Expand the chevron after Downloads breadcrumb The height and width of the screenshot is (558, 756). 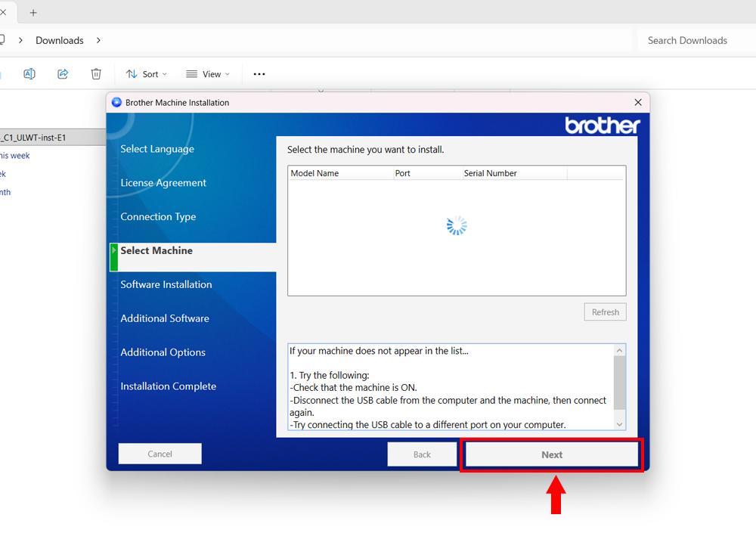(x=98, y=41)
